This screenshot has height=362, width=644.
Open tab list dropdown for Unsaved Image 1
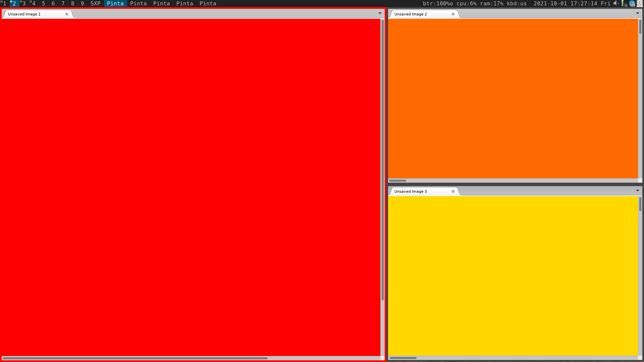click(x=380, y=13)
